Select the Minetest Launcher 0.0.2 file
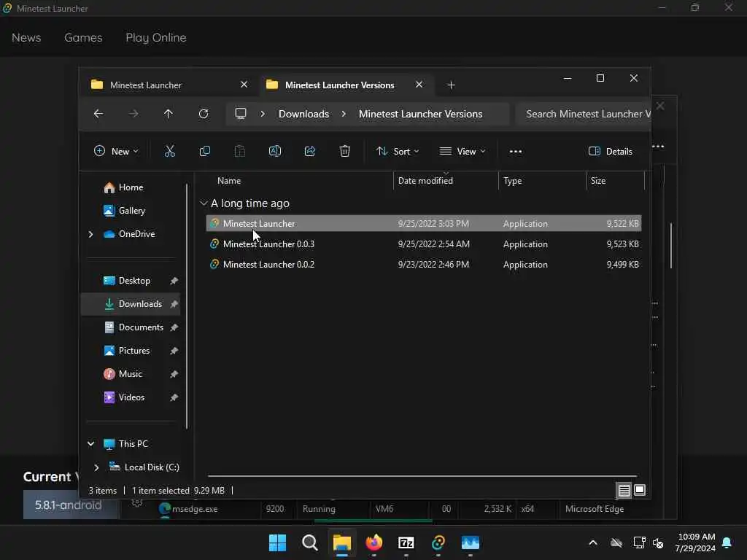Screen dimensions: 747x560 [x=424, y=265]
